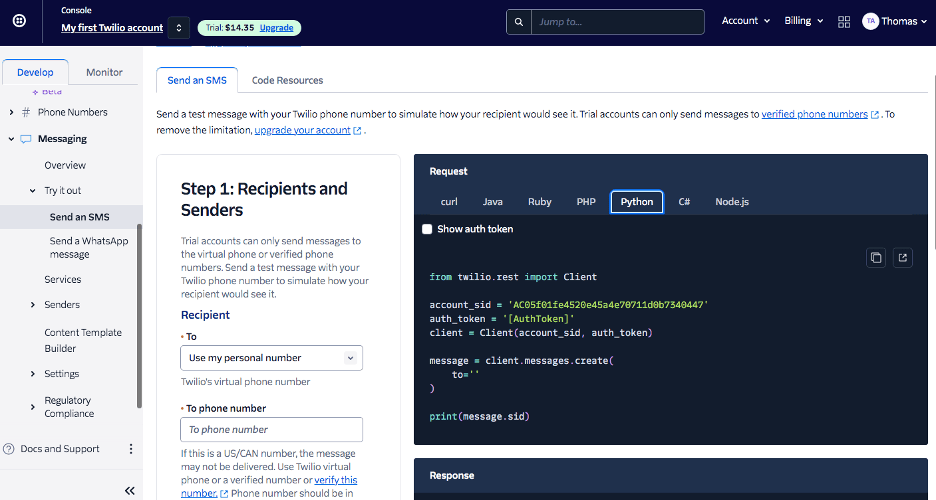This screenshot has height=500, width=936.
Task: Open code snippet in new window
Action: coord(902,258)
